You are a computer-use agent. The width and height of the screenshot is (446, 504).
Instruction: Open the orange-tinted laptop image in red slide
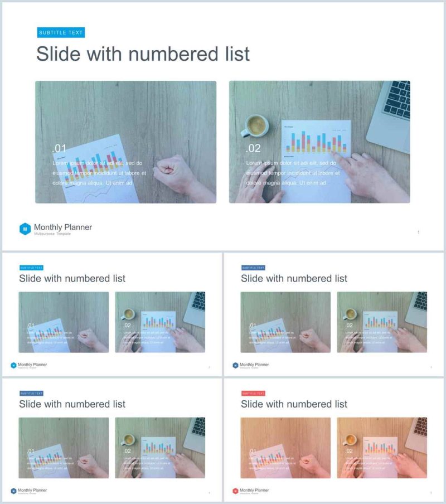[382, 448]
